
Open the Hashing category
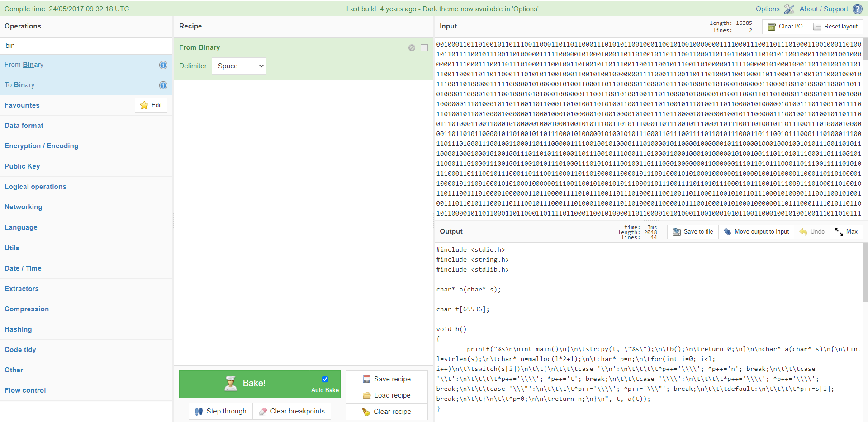[18, 329]
